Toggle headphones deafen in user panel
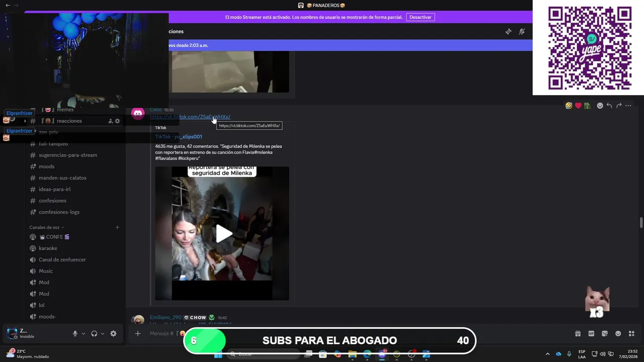This screenshot has width=644, height=362. click(94, 333)
